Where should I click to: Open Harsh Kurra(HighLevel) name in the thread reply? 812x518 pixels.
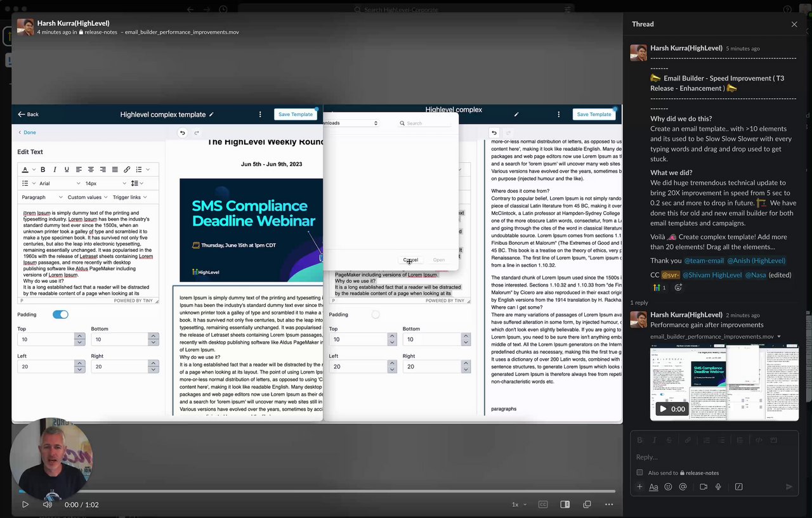coord(686,314)
